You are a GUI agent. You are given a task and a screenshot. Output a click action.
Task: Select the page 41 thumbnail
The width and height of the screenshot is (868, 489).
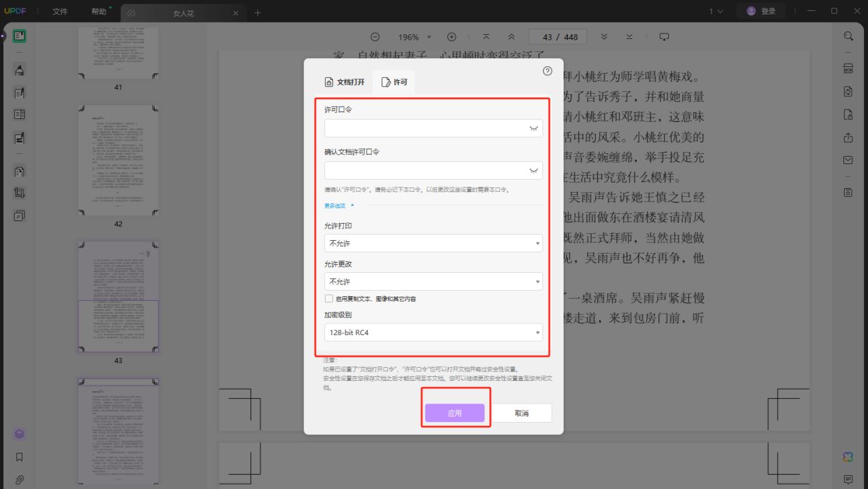pos(118,52)
